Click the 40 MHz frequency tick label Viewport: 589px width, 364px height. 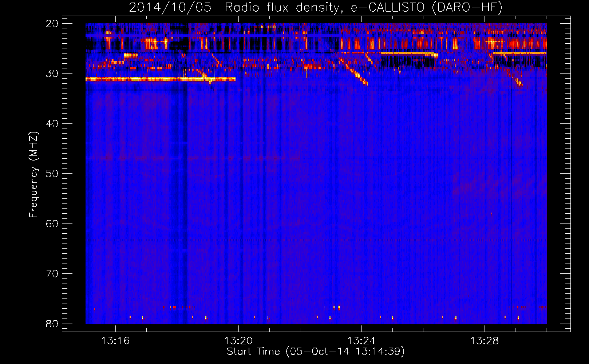point(52,124)
